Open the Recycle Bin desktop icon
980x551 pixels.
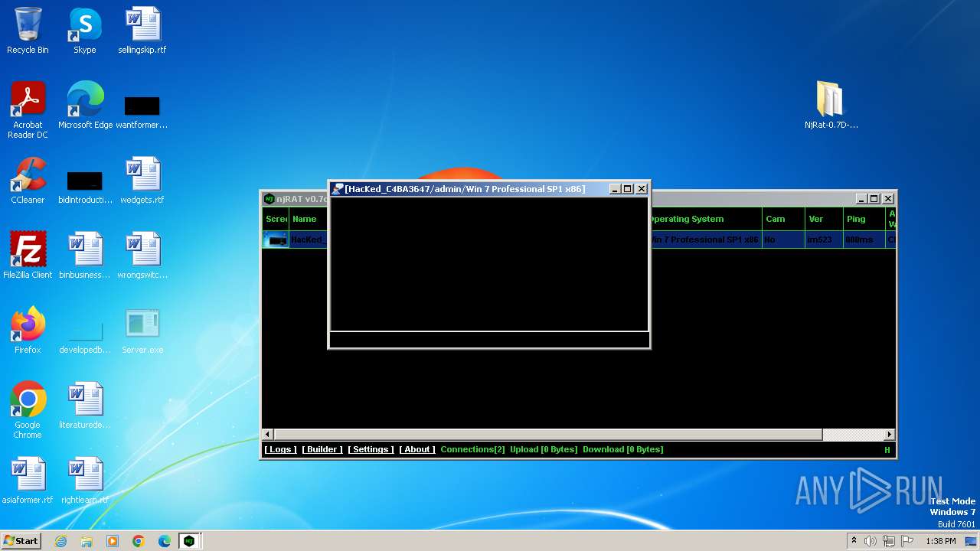click(x=28, y=31)
